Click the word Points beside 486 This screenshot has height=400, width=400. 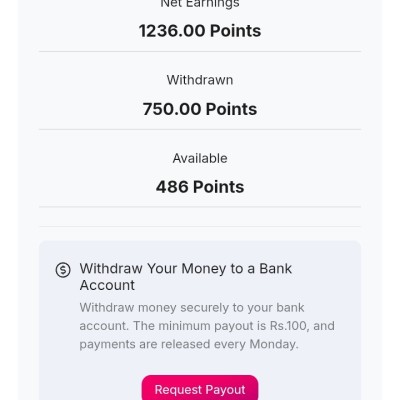pyautogui.click(x=219, y=187)
